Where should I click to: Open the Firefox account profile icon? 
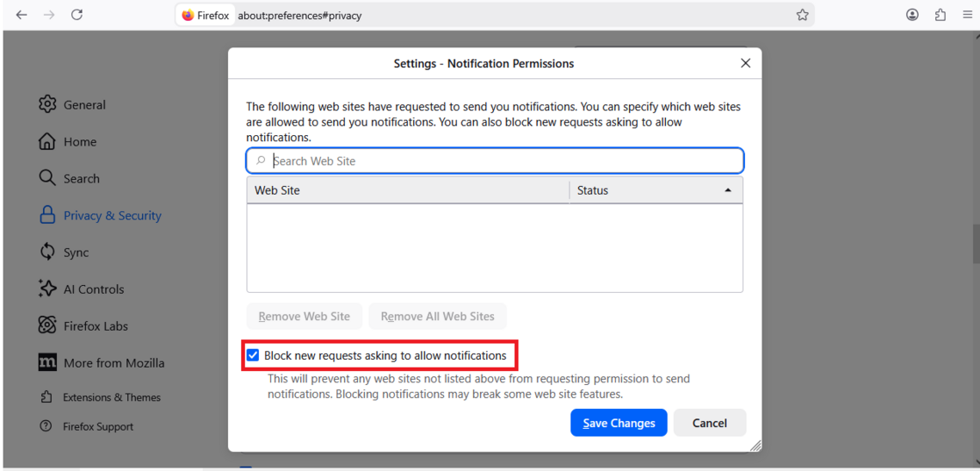coord(912,15)
